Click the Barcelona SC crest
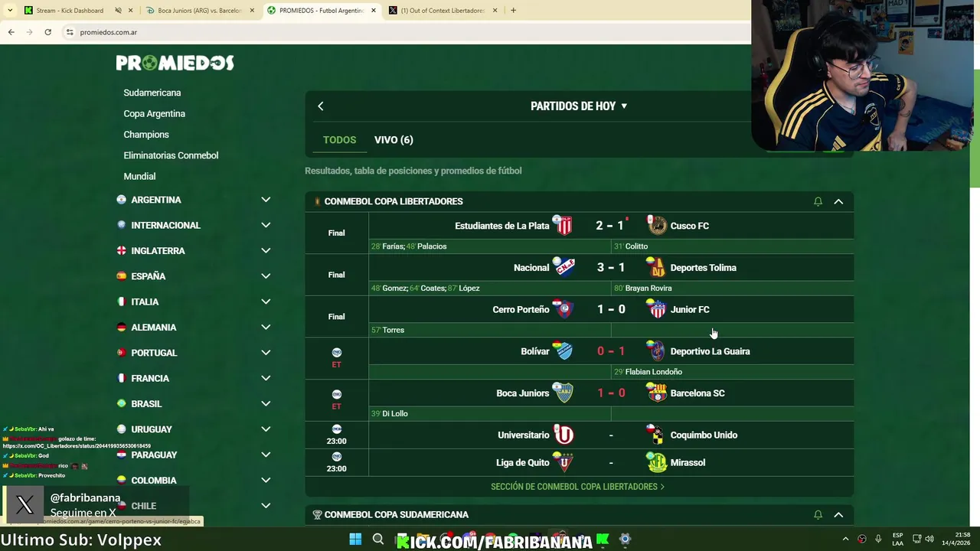The image size is (980, 551). click(x=657, y=393)
